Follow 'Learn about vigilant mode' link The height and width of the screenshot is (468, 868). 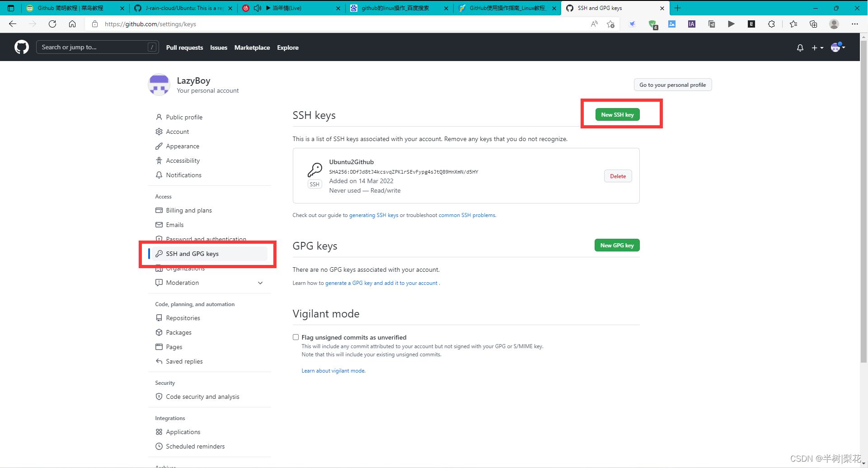[x=333, y=371]
